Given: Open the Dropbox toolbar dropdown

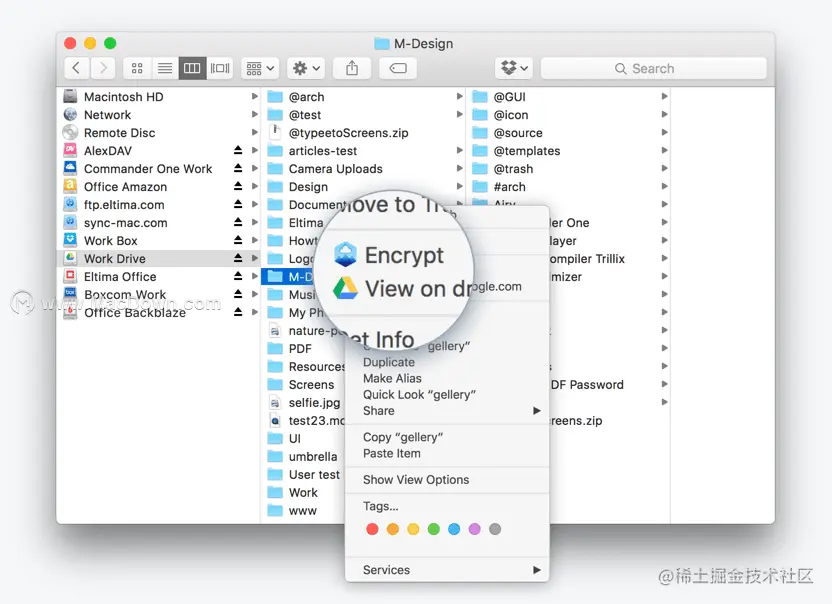Looking at the screenshot, I should [514, 68].
